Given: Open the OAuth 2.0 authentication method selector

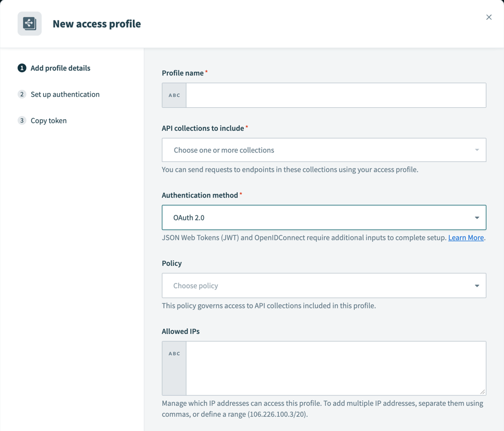Looking at the screenshot, I should click(x=324, y=217).
